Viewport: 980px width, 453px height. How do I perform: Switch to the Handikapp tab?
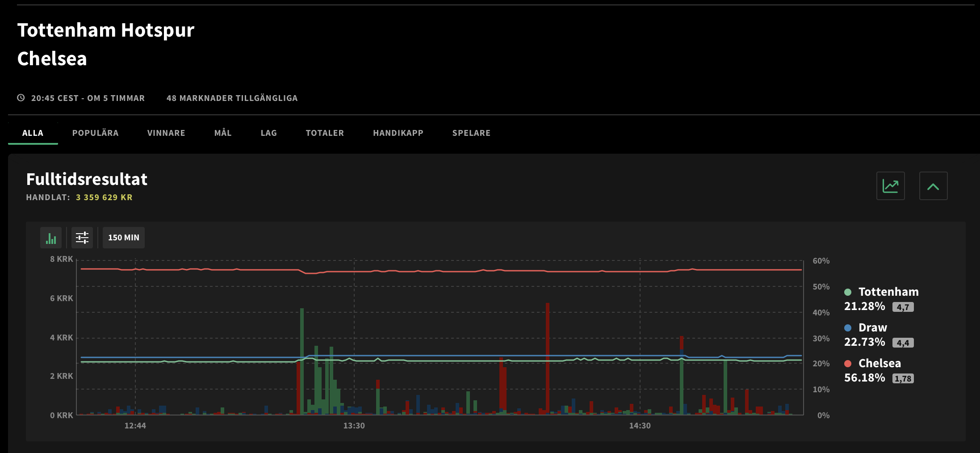point(398,133)
